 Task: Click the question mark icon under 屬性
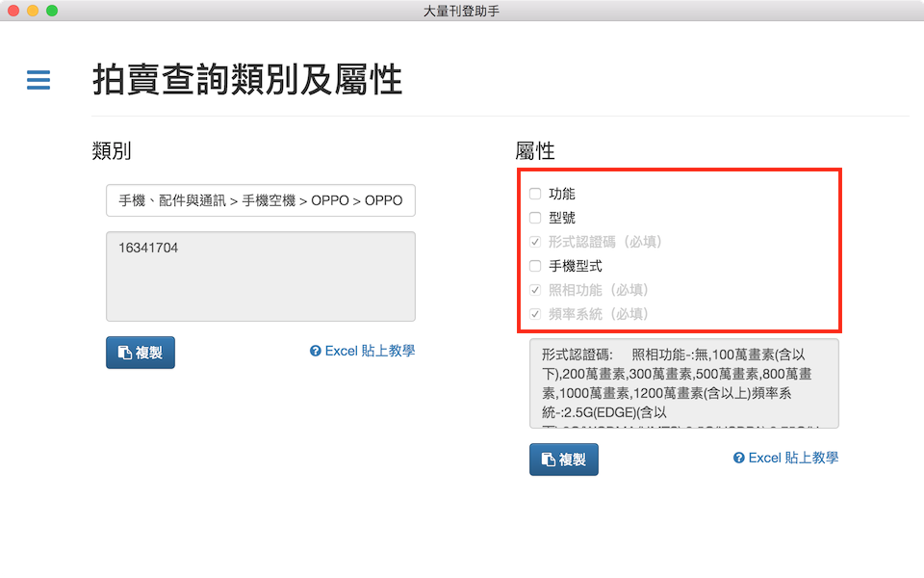coord(738,459)
